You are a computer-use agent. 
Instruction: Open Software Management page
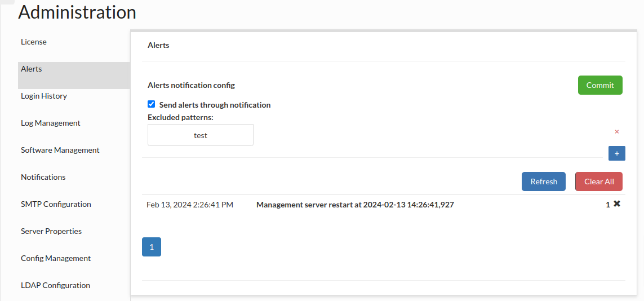(x=60, y=150)
